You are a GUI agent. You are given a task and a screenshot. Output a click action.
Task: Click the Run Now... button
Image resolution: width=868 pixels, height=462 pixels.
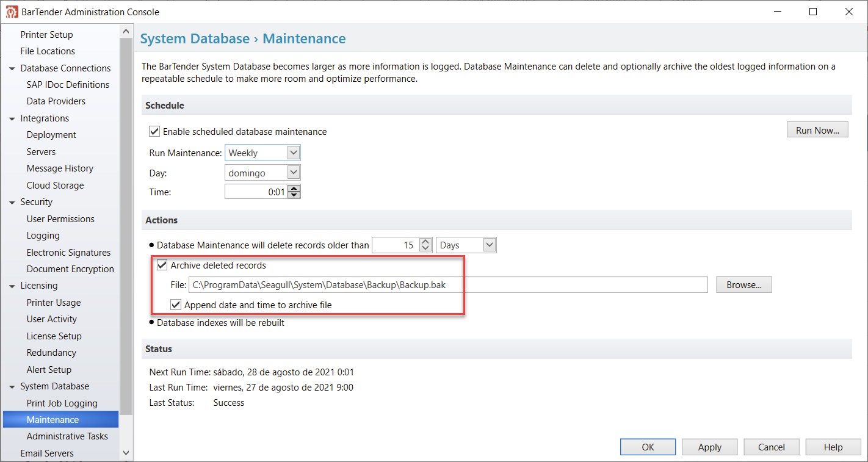817,130
